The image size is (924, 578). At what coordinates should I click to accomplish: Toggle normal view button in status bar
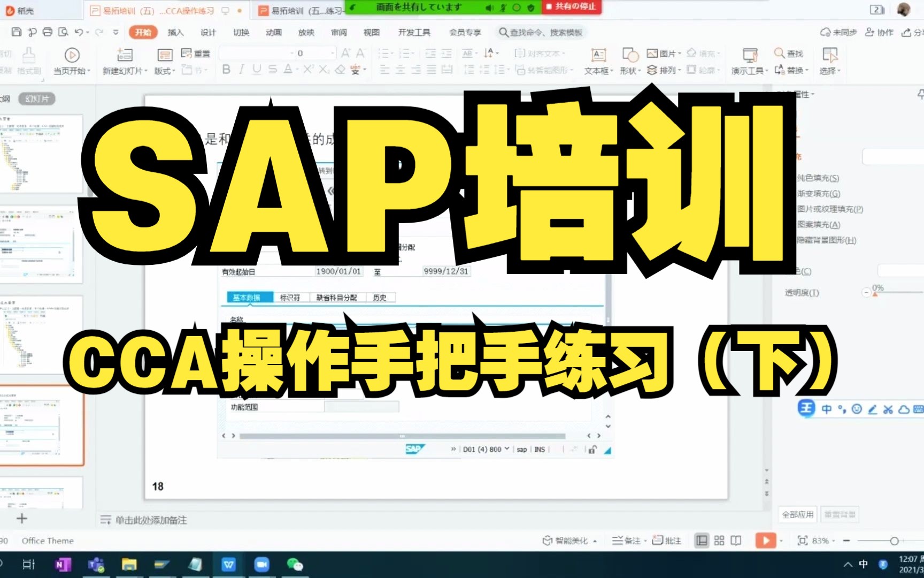click(702, 541)
